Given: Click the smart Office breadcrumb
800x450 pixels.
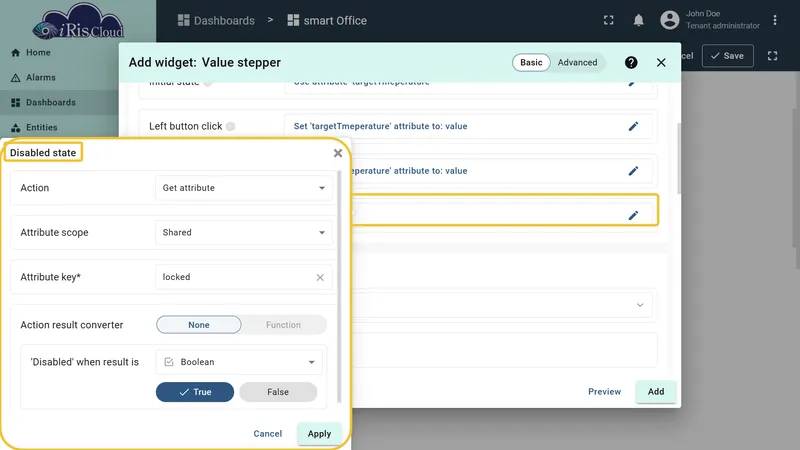Looking at the screenshot, I should click(x=327, y=20).
